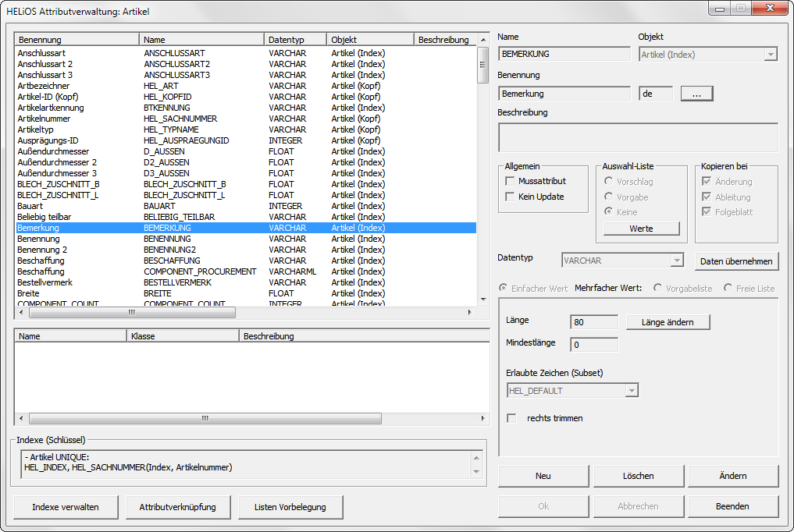Click the Attributverknüpfung button
The image size is (794, 532).
tap(178, 507)
